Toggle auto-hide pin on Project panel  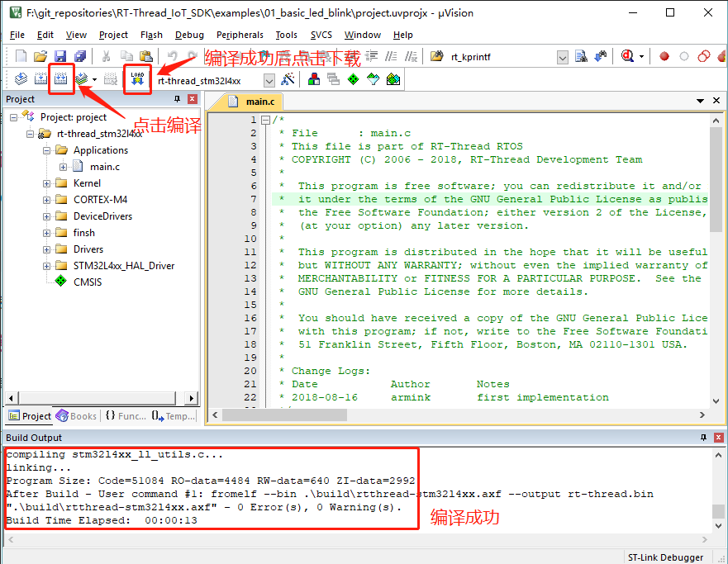[x=177, y=99]
